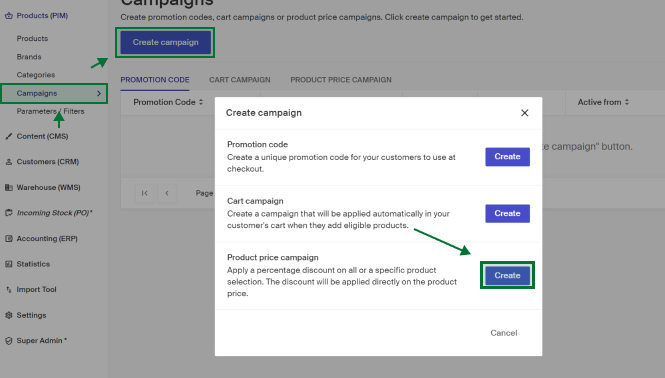Create a Product price campaign
Viewport: 665px width, 378px height.
click(x=507, y=275)
